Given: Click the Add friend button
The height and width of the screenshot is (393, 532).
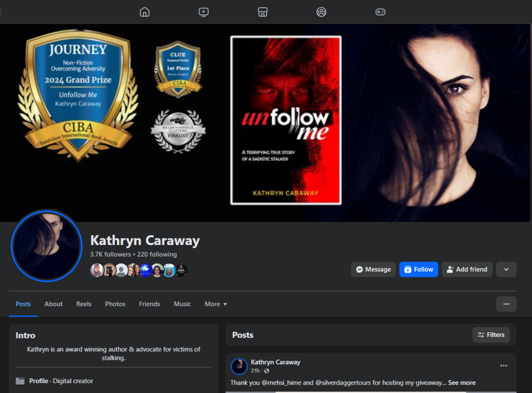Looking at the screenshot, I should pos(467,269).
